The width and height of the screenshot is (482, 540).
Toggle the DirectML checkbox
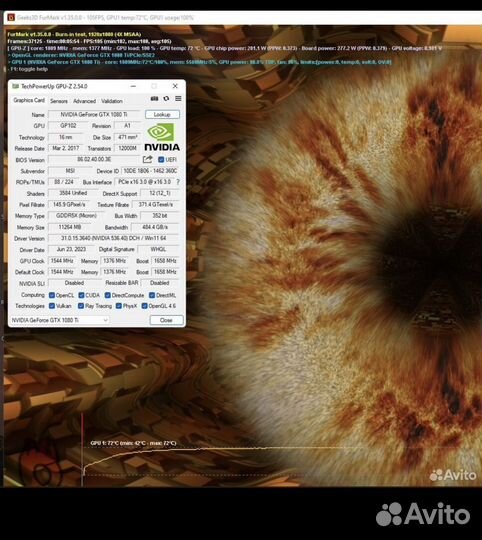152,295
